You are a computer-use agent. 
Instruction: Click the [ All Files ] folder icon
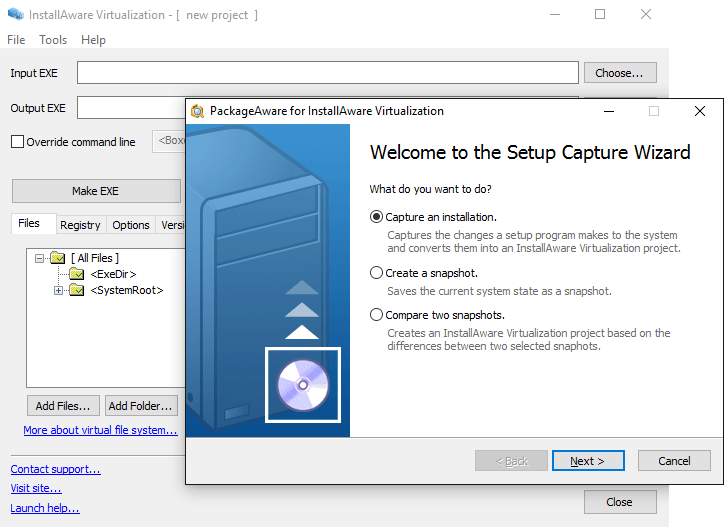pyautogui.click(x=57, y=258)
